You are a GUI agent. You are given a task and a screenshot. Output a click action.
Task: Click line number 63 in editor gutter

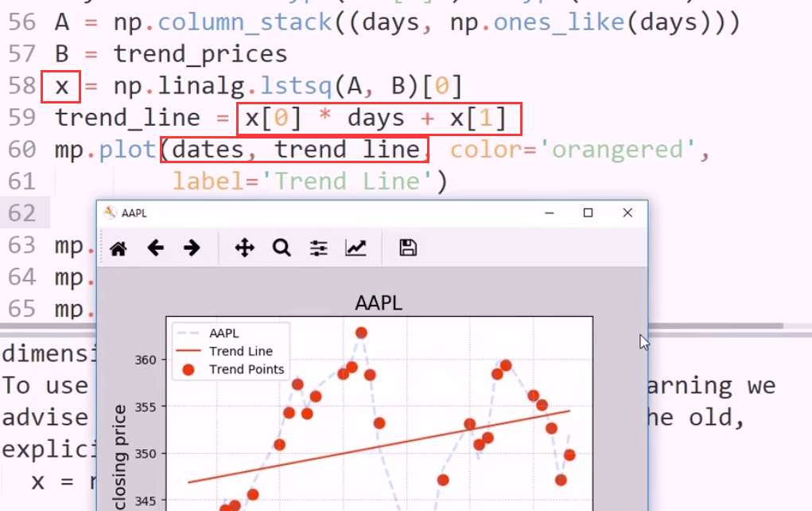point(22,246)
